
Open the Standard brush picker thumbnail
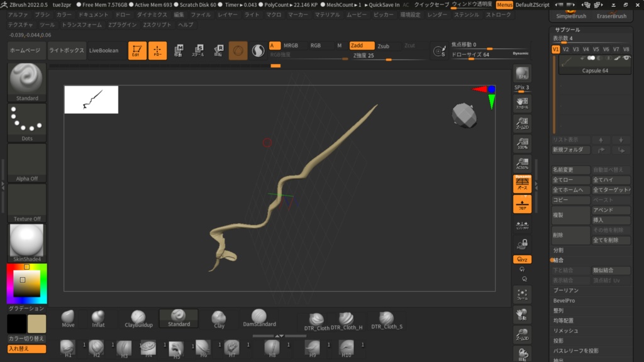tap(26, 82)
